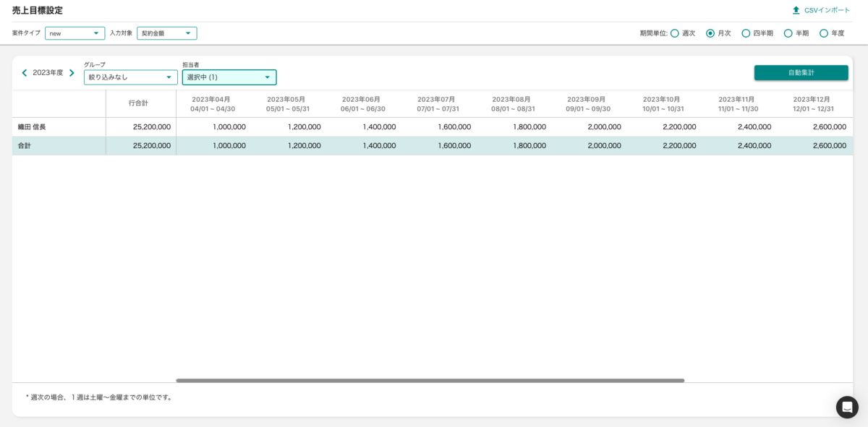Edit 織田 信長 target for 2023年04月
This screenshot has height=427, width=868.
[x=213, y=127]
